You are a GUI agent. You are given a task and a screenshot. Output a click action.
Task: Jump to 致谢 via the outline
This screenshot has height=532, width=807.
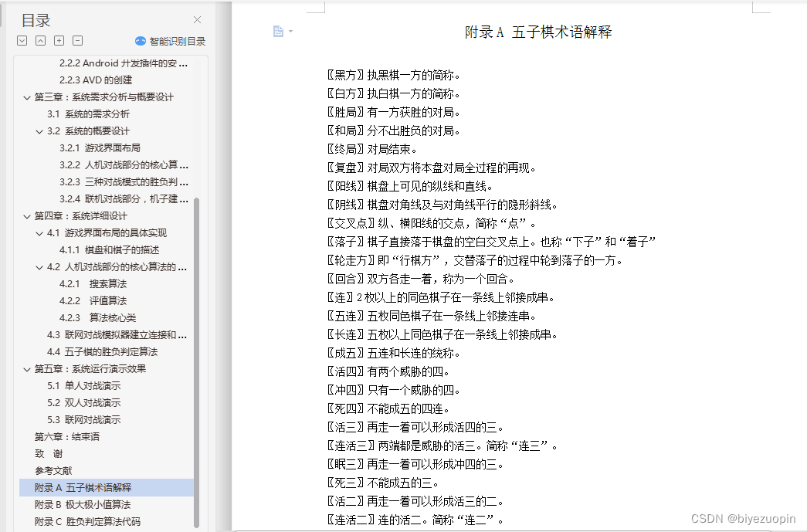(x=49, y=453)
